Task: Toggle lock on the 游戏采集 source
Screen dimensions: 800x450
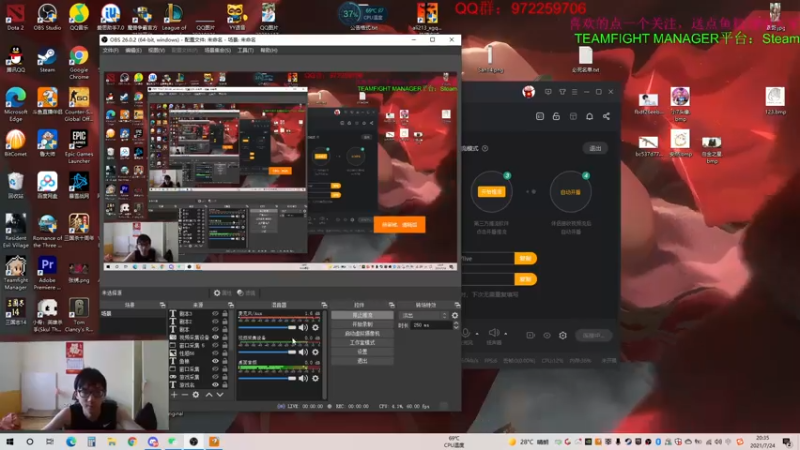Action: 224,377
